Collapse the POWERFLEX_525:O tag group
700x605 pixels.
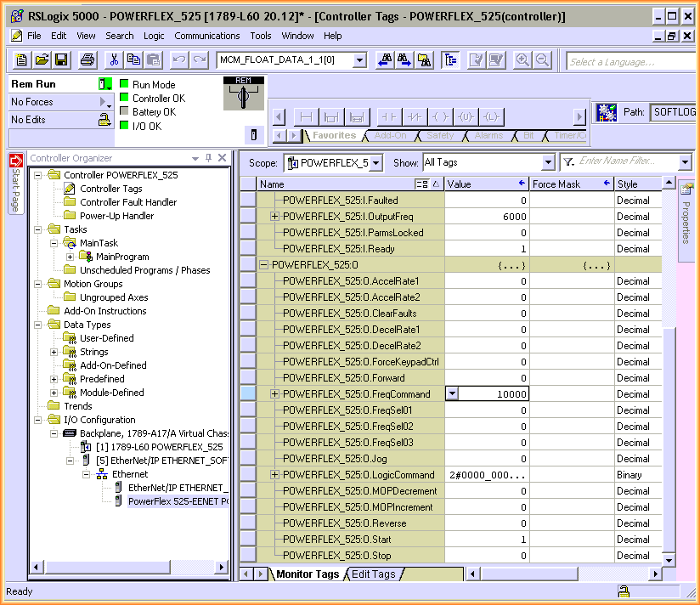point(263,265)
